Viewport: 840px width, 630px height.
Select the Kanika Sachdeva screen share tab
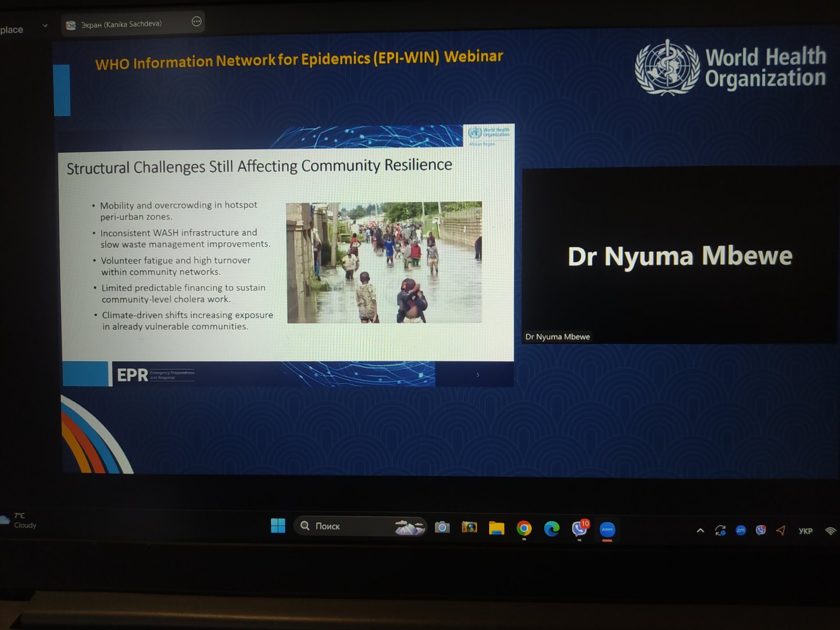121,24
